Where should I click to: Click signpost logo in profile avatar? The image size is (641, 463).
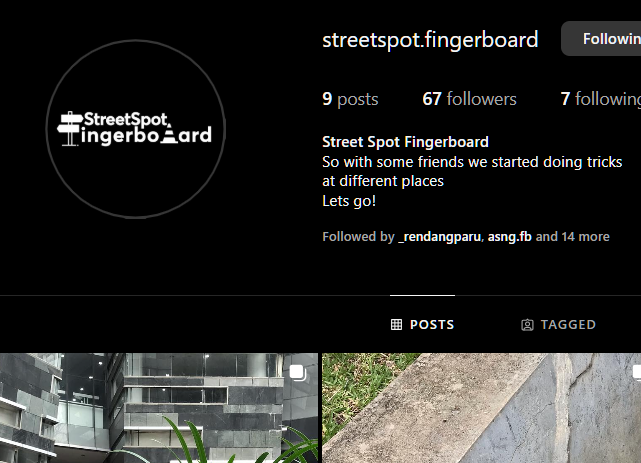(x=70, y=129)
